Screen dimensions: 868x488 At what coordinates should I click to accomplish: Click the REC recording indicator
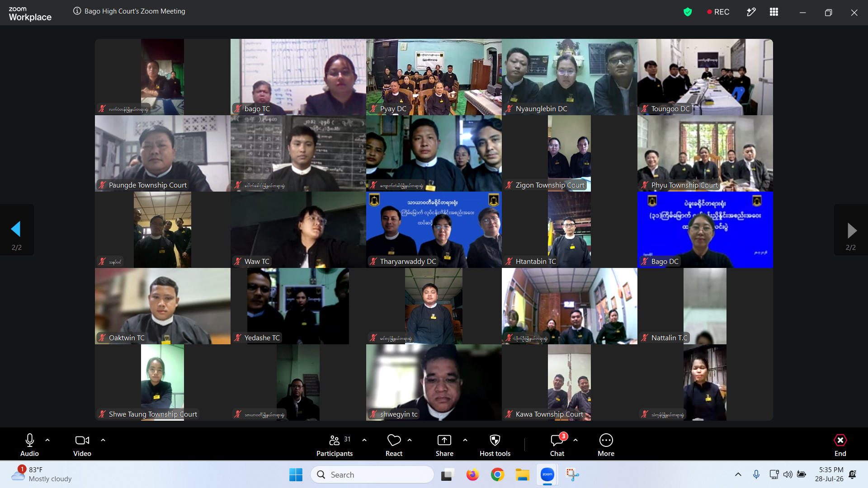coord(718,12)
